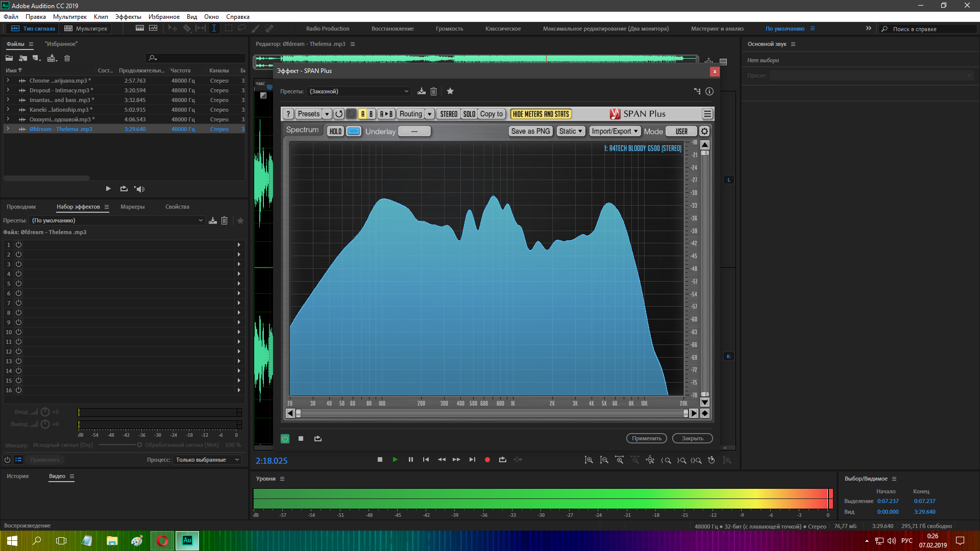Save effect preset with star icon
The width and height of the screenshot is (980, 551).
(x=450, y=91)
